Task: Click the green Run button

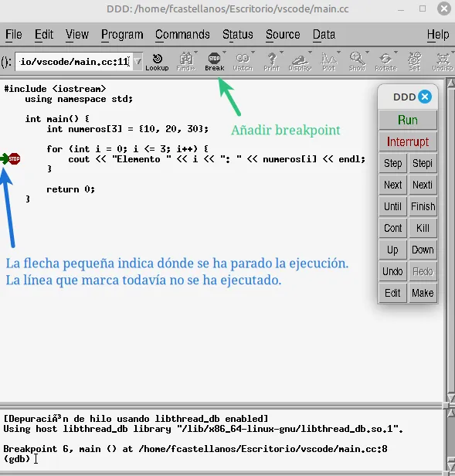Action: point(408,121)
